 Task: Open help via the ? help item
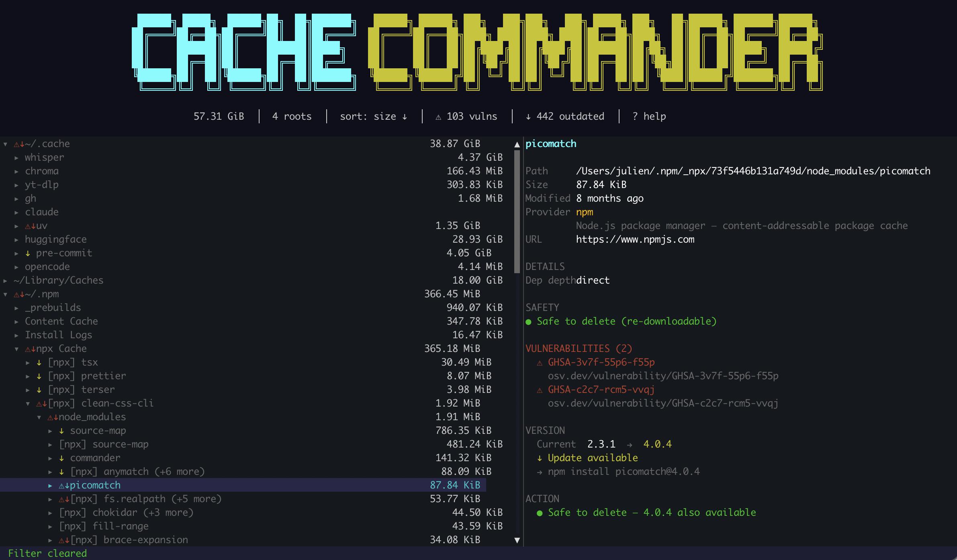click(649, 116)
